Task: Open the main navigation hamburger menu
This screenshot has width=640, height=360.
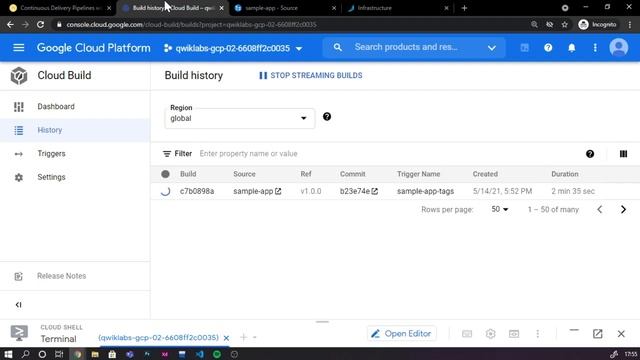Action: coord(18,48)
